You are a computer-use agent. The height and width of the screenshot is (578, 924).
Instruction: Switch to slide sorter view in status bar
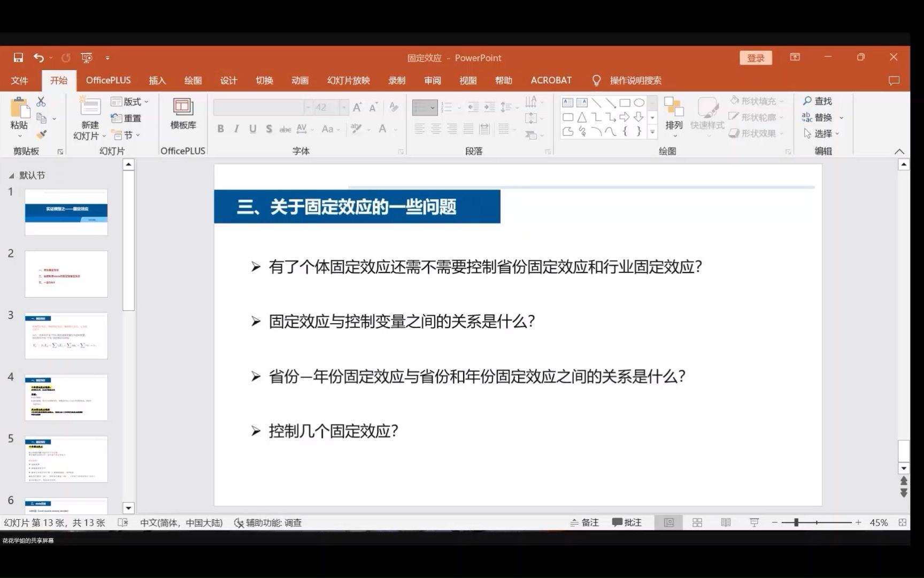tap(697, 522)
